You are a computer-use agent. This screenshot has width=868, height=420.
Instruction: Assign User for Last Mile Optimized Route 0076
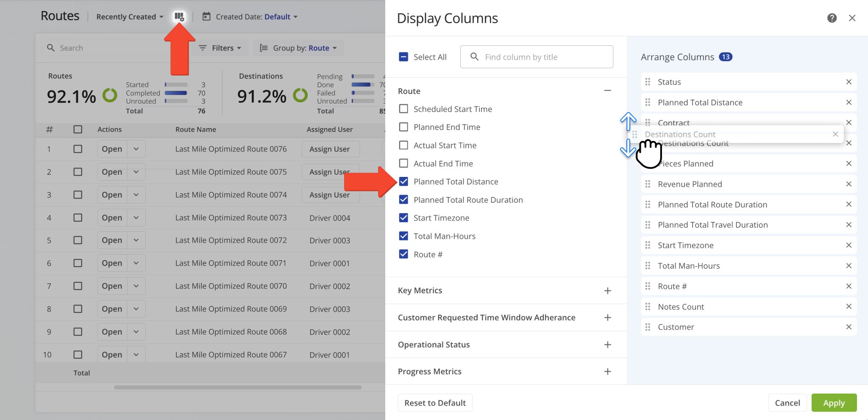click(x=330, y=149)
